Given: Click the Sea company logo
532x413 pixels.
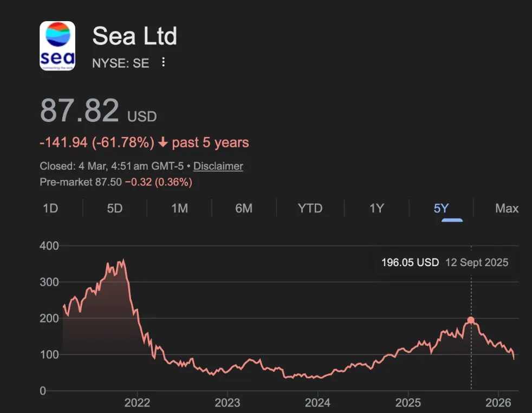Looking at the screenshot, I should coord(57,46).
